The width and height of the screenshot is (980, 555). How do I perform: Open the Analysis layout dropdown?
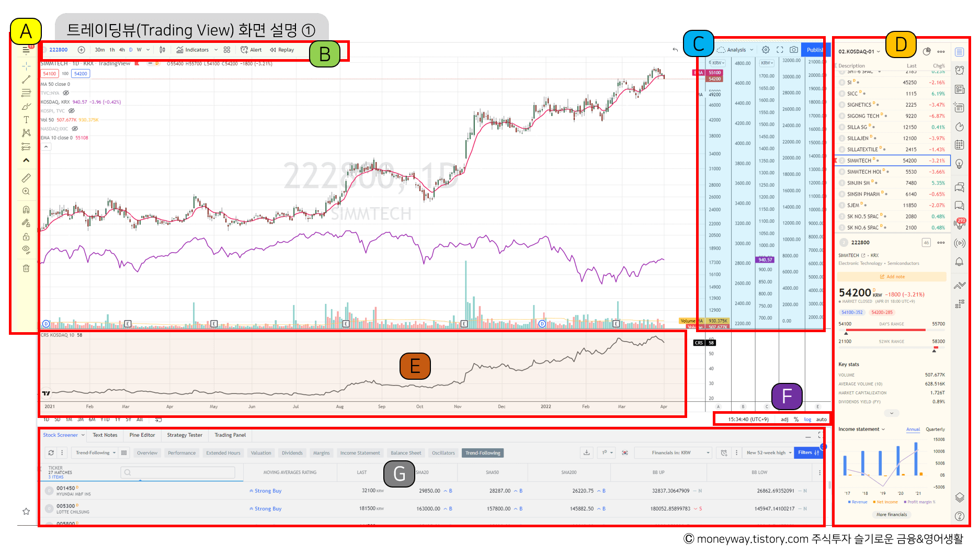pyautogui.click(x=736, y=50)
